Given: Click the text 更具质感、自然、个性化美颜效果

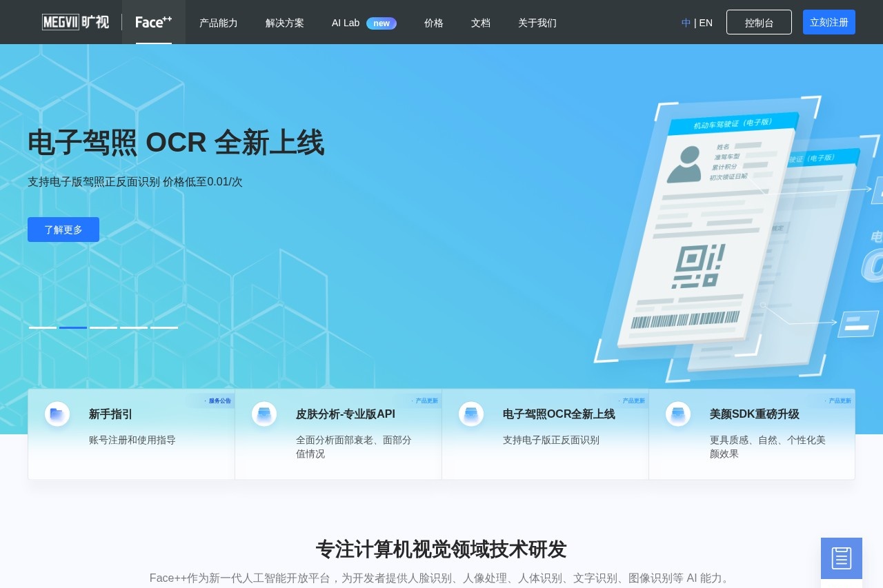Looking at the screenshot, I should coord(768,447).
